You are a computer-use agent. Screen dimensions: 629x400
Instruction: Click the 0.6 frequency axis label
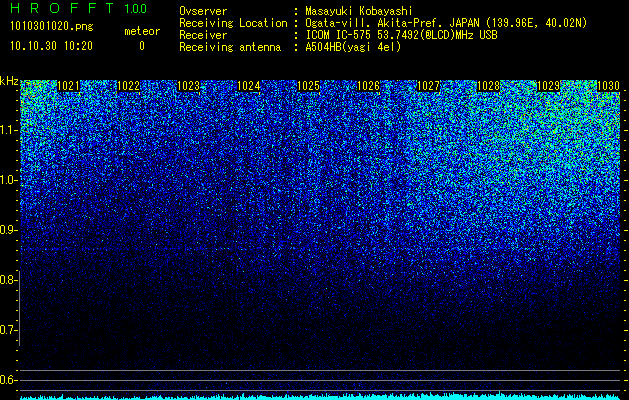[x=8, y=380]
